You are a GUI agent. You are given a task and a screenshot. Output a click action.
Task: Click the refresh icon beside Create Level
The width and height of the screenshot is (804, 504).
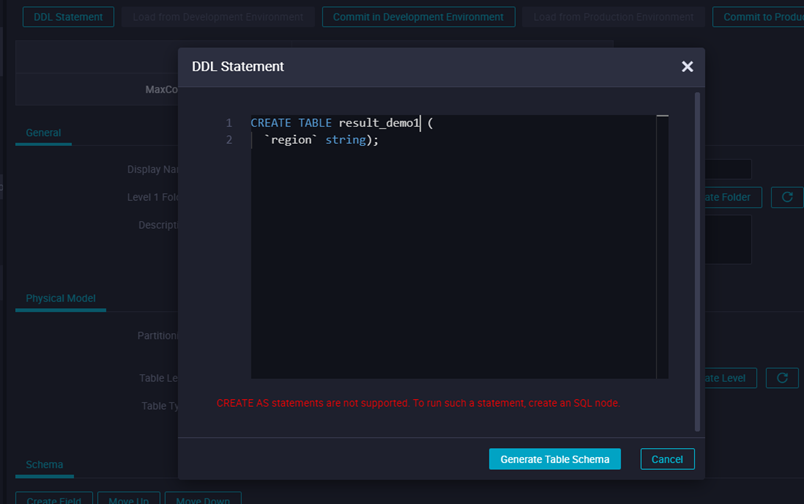[782, 378]
